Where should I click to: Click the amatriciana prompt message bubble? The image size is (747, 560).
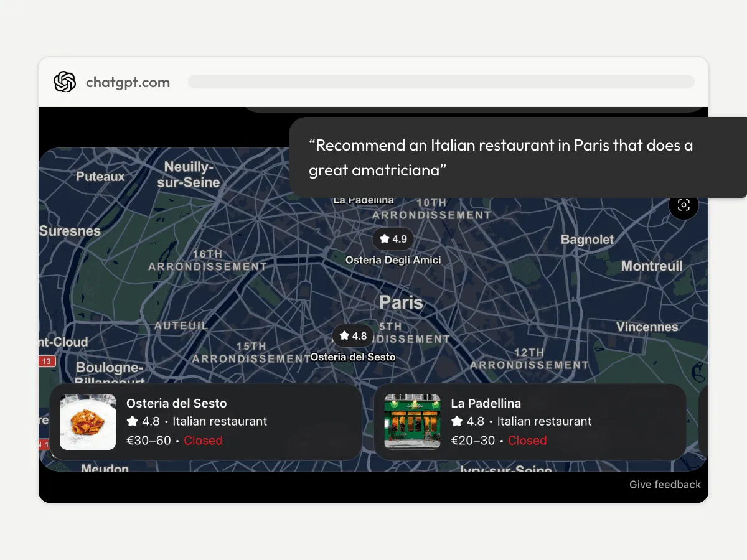[518, 157]
